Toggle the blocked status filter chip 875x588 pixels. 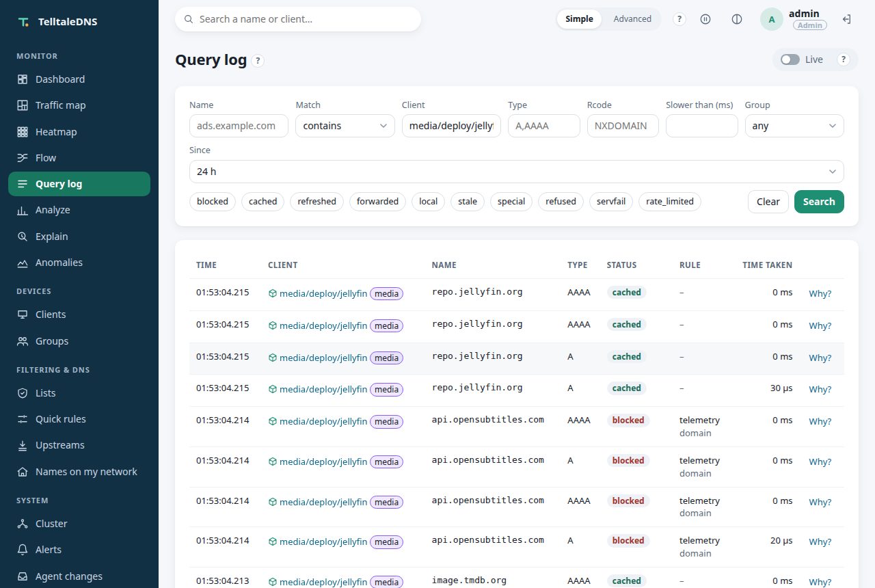click(x=213, y=202)
